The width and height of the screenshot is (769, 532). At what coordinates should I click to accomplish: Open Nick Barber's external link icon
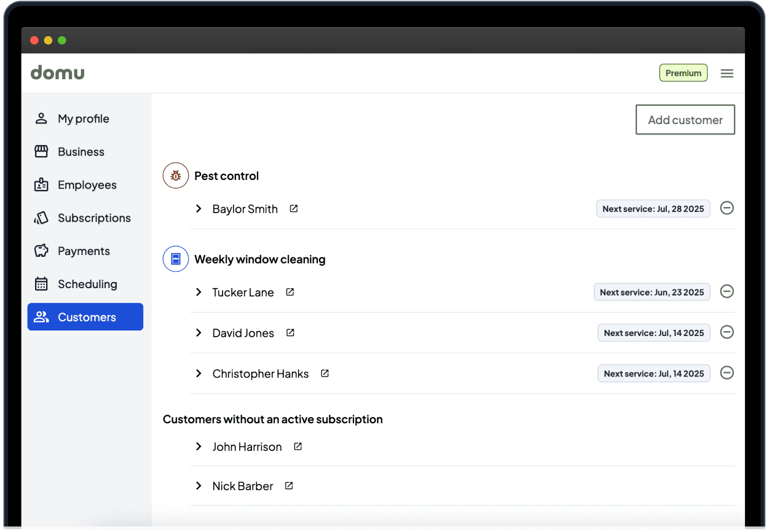pyautogui.click(x=289, y=486)
